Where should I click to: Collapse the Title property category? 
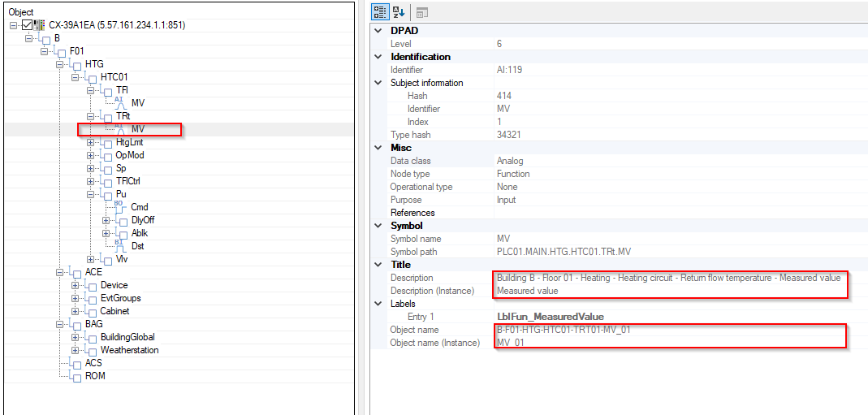pos(378,265)
